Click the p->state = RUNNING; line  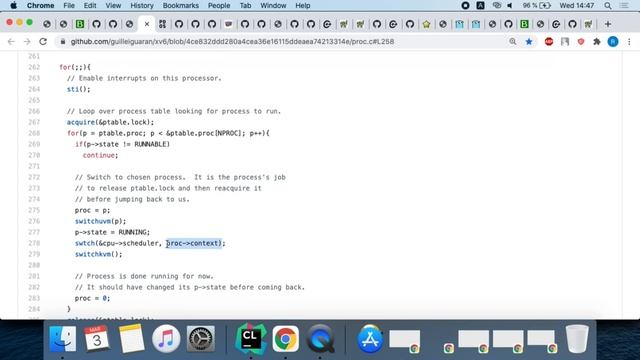[112, 232]
